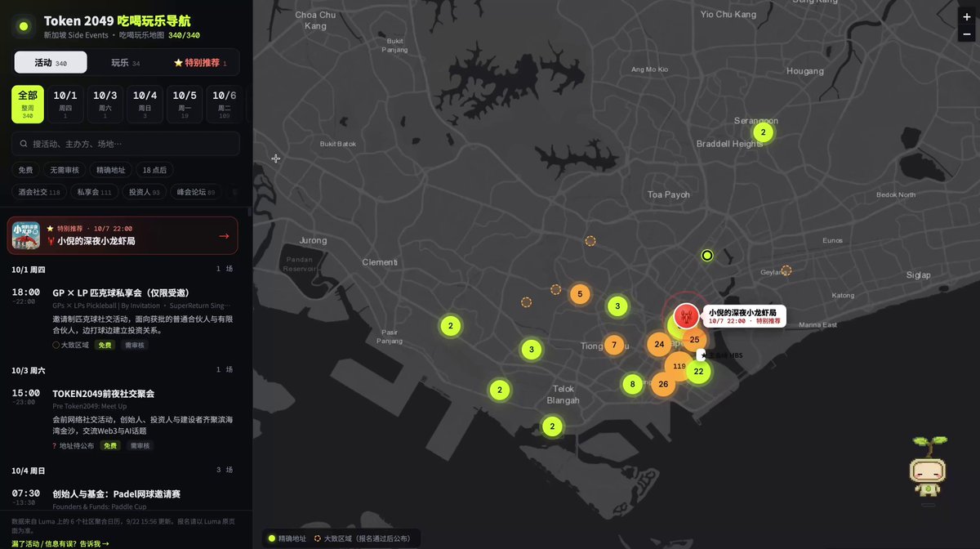Open the orange 26 cluster marker
The width and height of the screenshot is (980, 549).
tap(663, 384)
